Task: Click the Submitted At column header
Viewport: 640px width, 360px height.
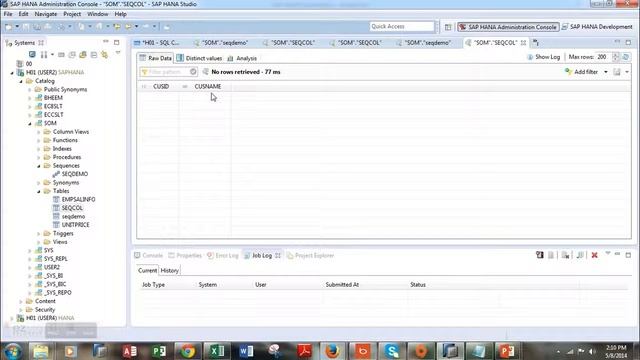Action: [342, 285]
